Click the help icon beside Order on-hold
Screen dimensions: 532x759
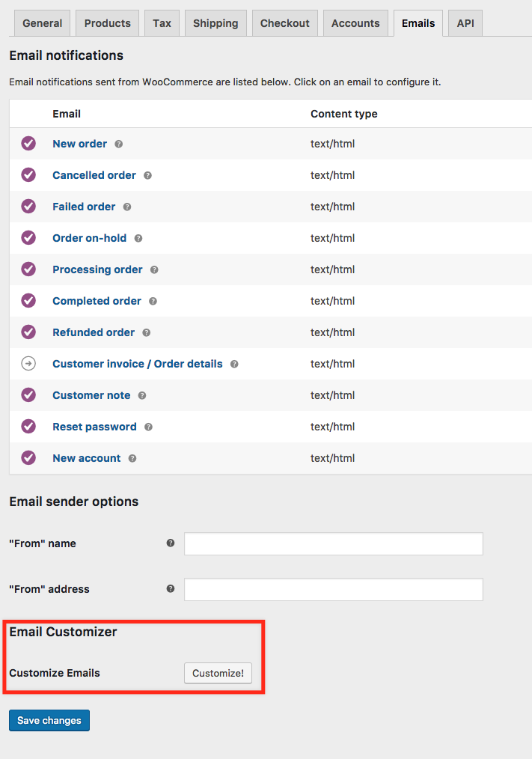tap(138, 238)
